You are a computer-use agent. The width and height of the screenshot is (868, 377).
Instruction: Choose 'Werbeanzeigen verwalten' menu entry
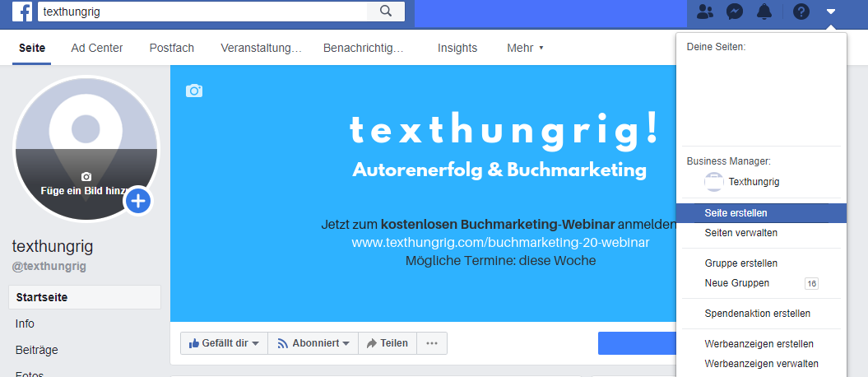(762, 365)
